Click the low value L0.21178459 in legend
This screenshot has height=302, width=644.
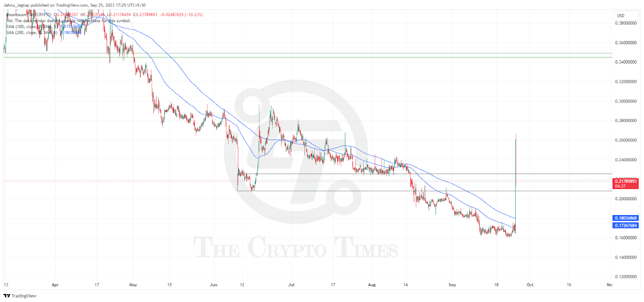tap(119, 15)
